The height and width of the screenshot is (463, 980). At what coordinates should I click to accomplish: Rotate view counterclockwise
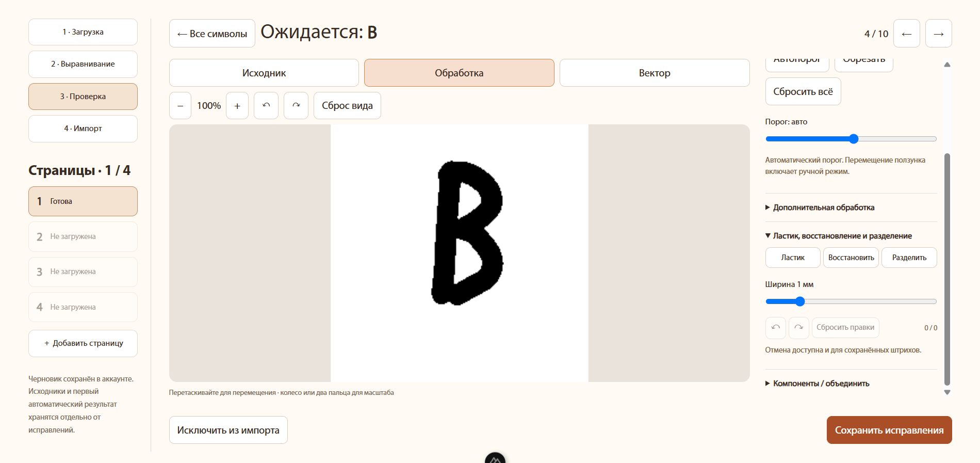coord(266,106)
